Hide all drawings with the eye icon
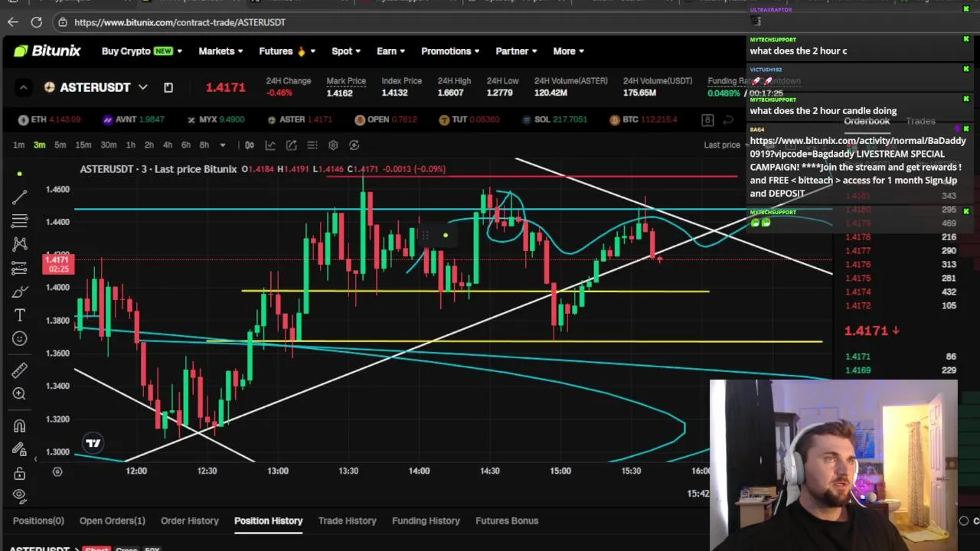The width and height of the screenshot is (980, 551). coord(20,494)
